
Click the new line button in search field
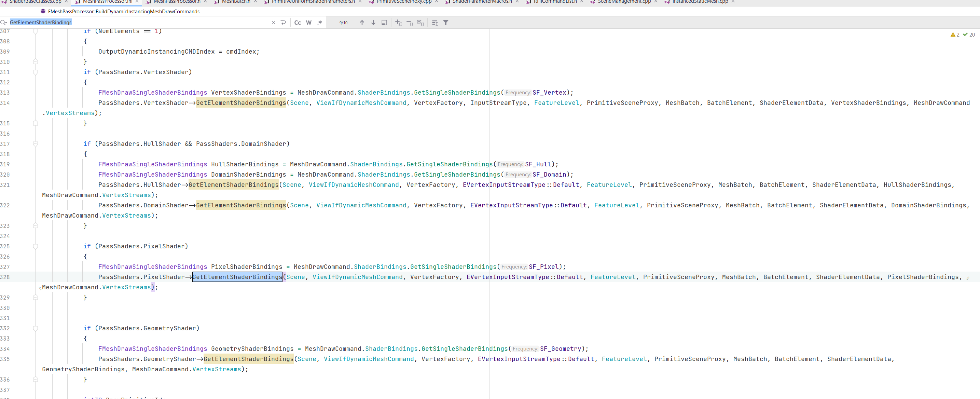tap(284, 23)
